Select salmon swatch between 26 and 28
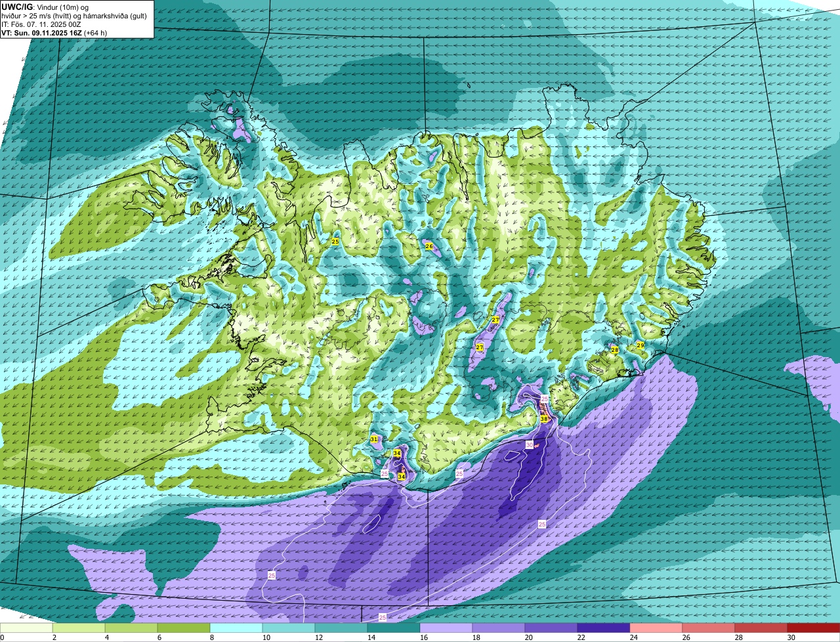The image size is (840, 642). pos(709,628)
